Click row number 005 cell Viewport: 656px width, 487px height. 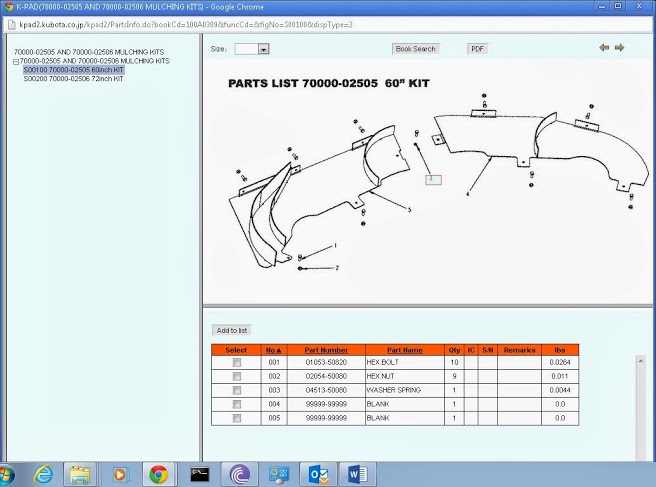point(274,418)
